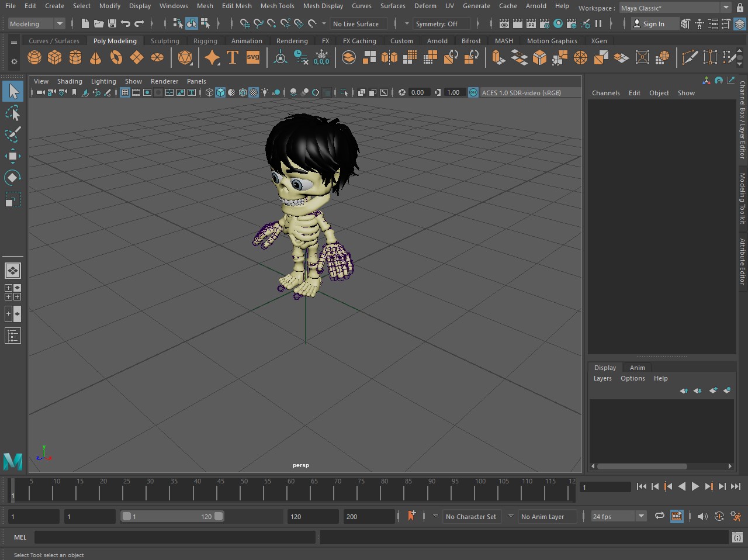748x560 pixels.
Task: Play the animation backwards
Action: (682, 486)
